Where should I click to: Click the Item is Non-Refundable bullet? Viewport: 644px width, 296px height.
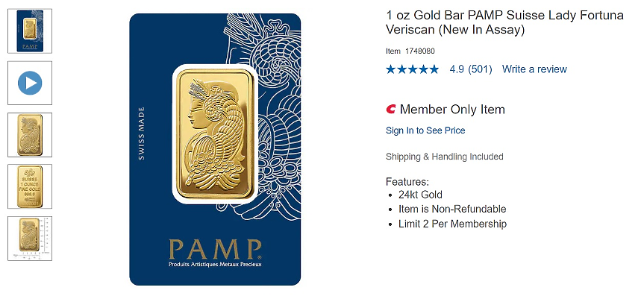point(452,209)
